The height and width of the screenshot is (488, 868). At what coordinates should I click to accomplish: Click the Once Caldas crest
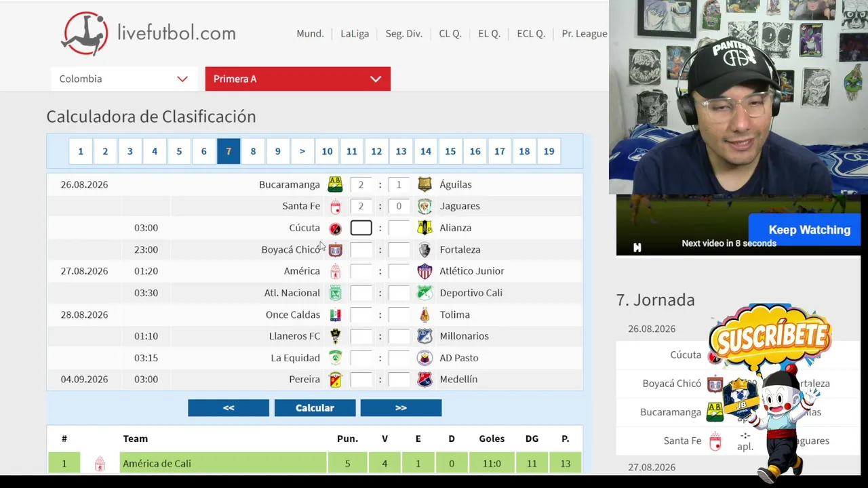pyautogui.click(x=335, y=314)
